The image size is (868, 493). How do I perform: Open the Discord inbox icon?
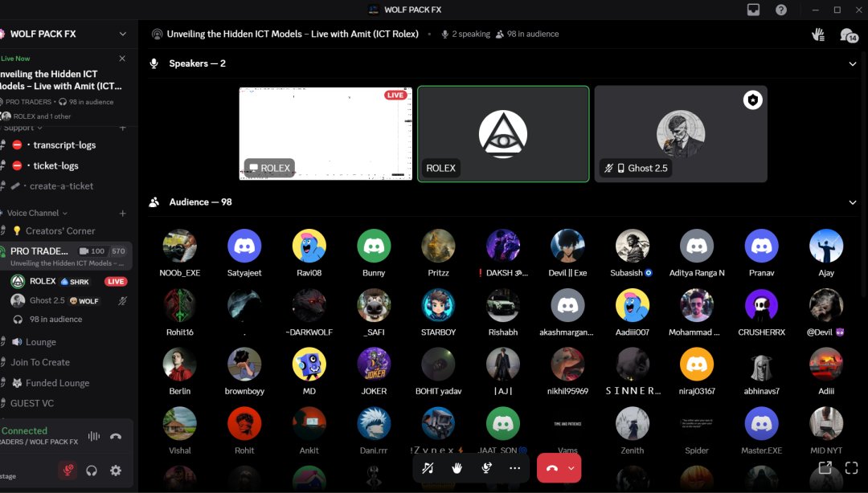(x=753, y=10)
